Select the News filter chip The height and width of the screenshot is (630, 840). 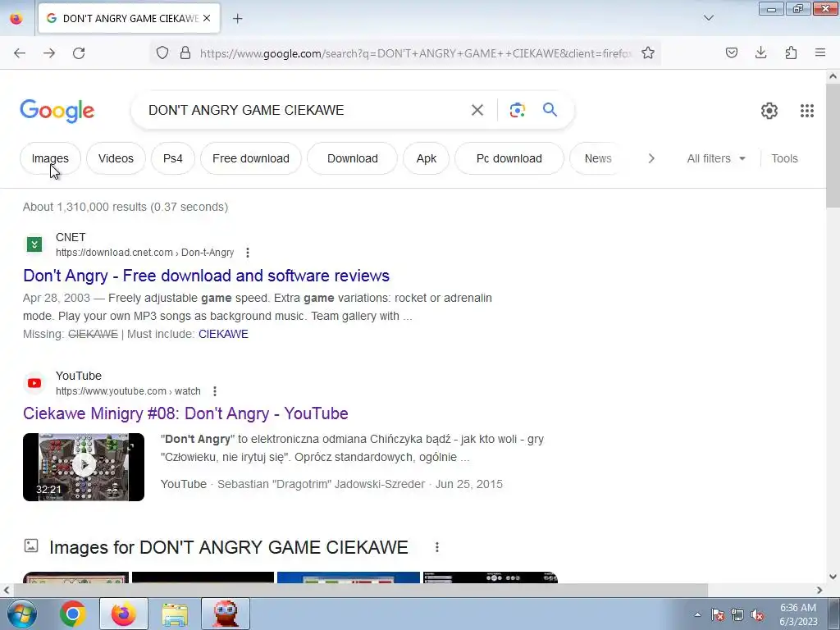point(598,158)
